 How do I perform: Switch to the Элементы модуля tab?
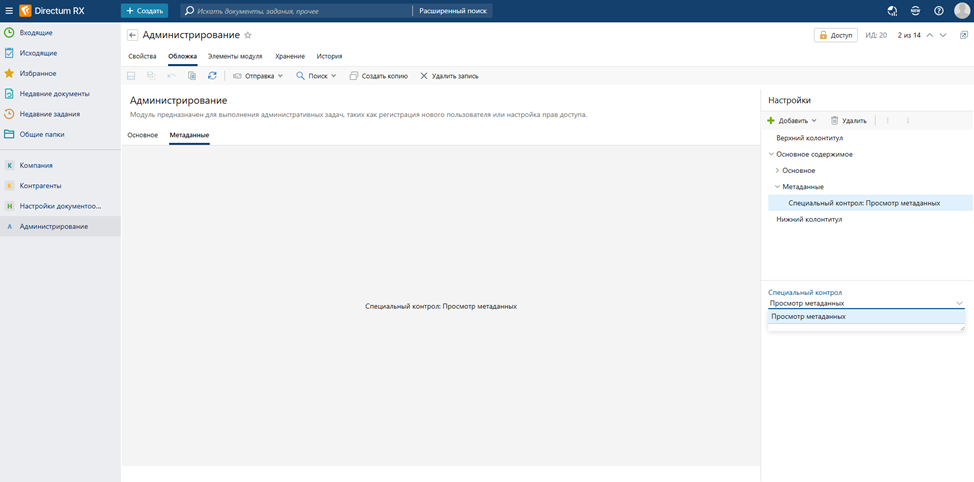(235, 56)
